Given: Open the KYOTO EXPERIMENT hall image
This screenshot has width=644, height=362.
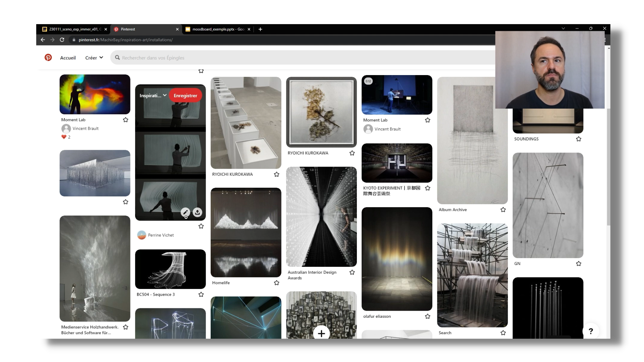Looking at the screenshot, I should point(397,163).
